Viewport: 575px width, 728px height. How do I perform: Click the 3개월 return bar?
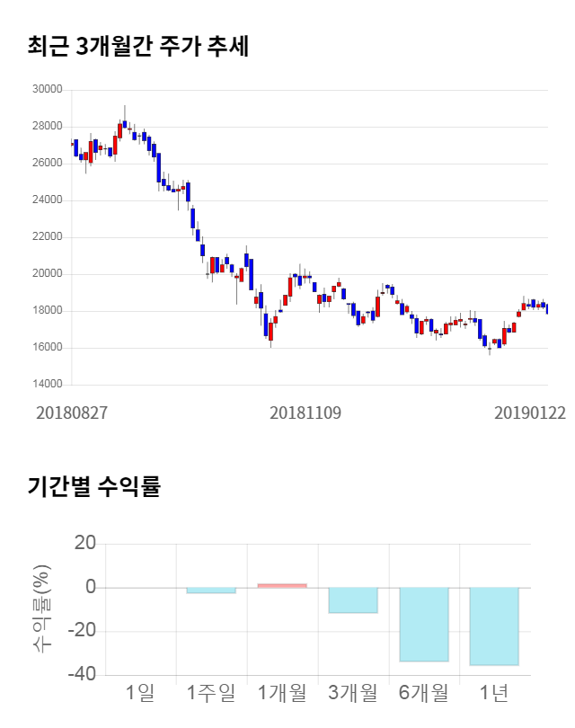[353, 600]
